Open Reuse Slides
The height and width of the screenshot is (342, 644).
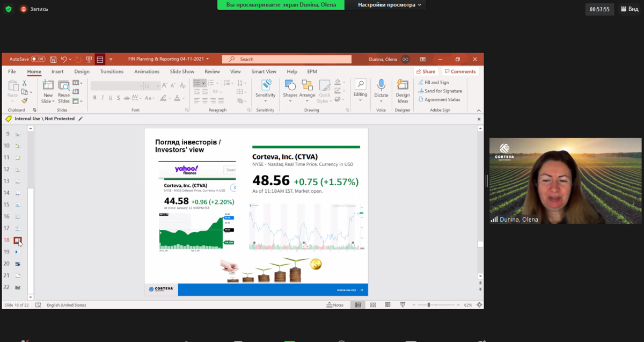(64, 91)
